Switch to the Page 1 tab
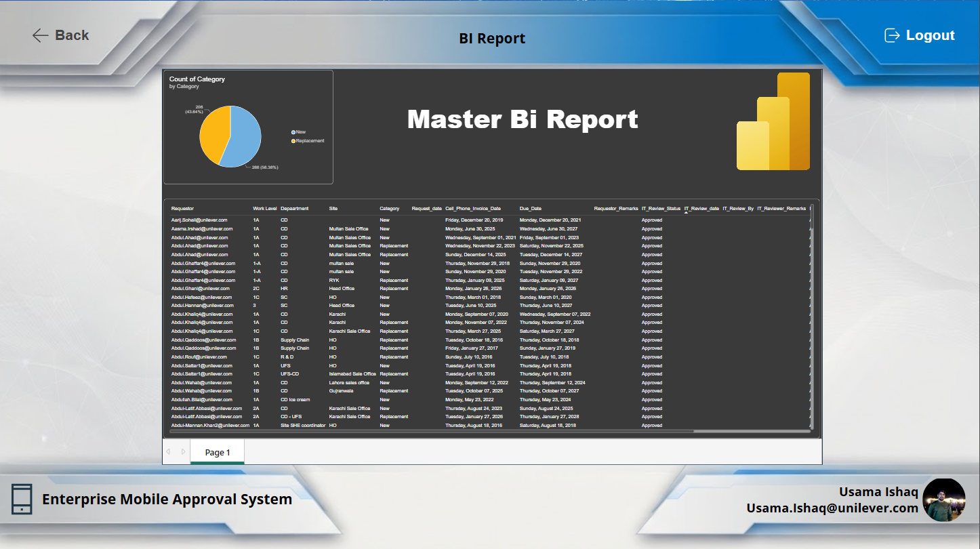 tap(218, 452)
